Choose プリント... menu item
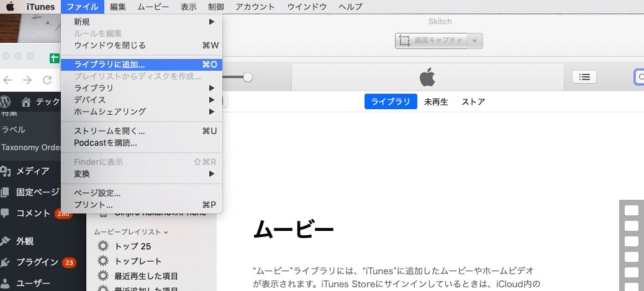644x291 pixels. pyautogui.click(x=142, y=205)
